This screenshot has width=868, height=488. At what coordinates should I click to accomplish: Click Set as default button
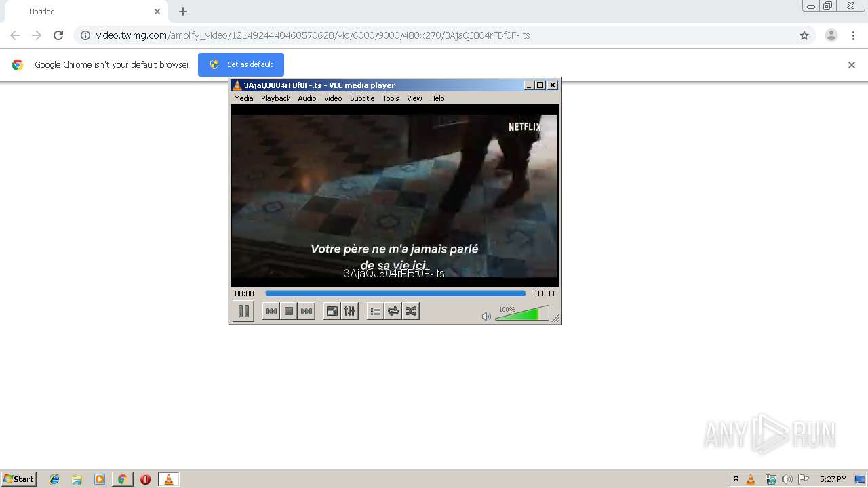[241, 64]
